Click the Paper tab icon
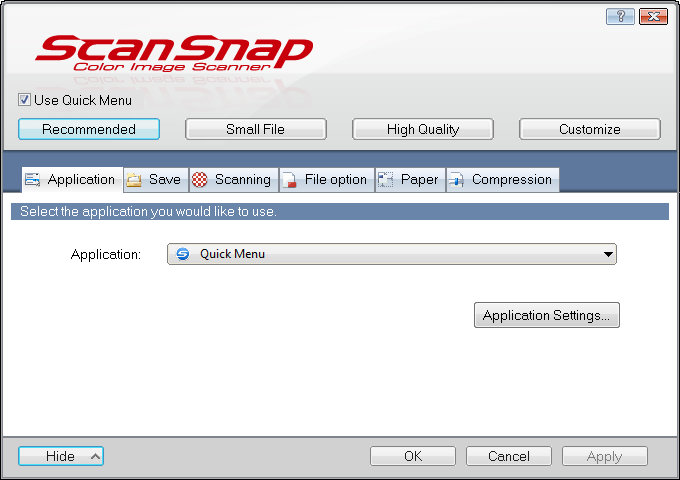The width and height of the screenshot is (680, 480). point(385,180)
